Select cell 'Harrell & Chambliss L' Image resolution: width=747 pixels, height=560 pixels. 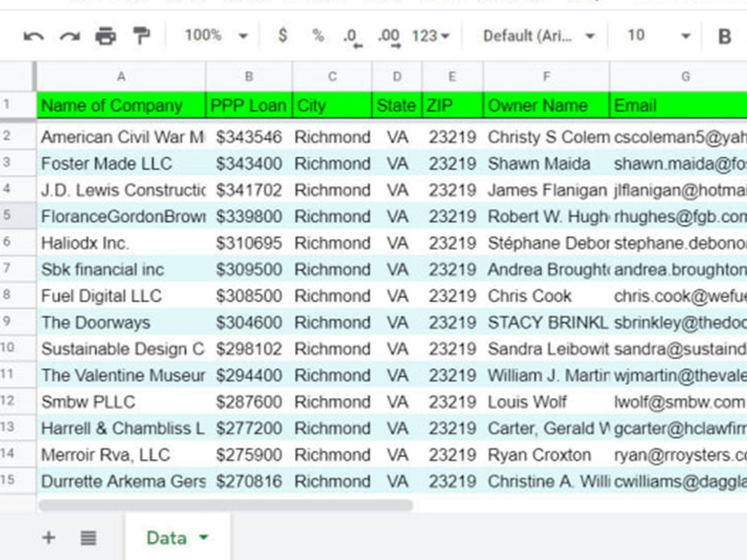pos(122,429)
